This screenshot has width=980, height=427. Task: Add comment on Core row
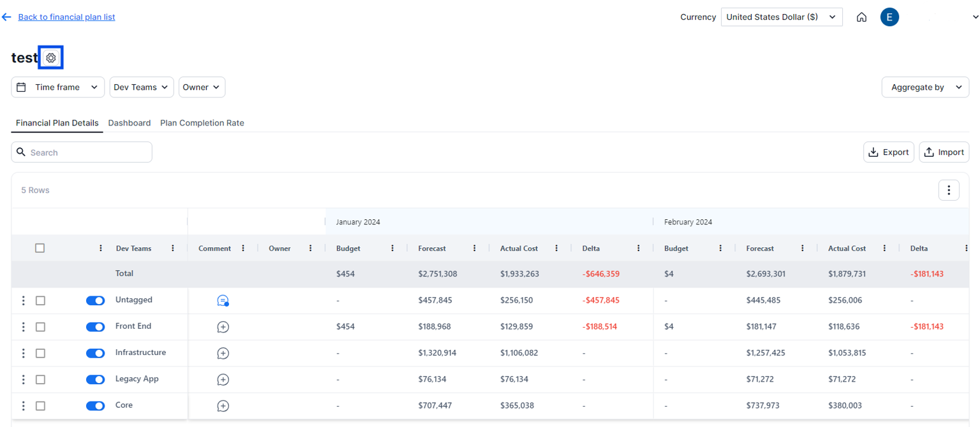tap(223, 405)
